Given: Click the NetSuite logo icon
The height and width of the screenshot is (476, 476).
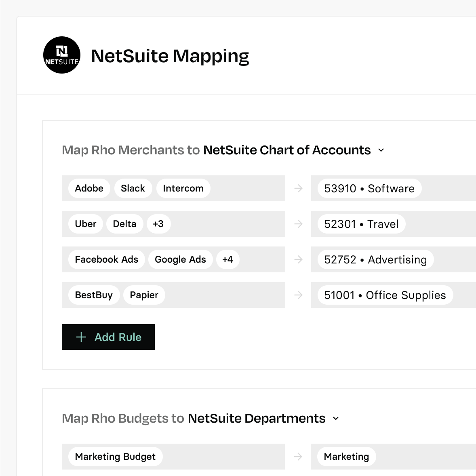Looking at the screenshot, I should (x=62, y=55).
